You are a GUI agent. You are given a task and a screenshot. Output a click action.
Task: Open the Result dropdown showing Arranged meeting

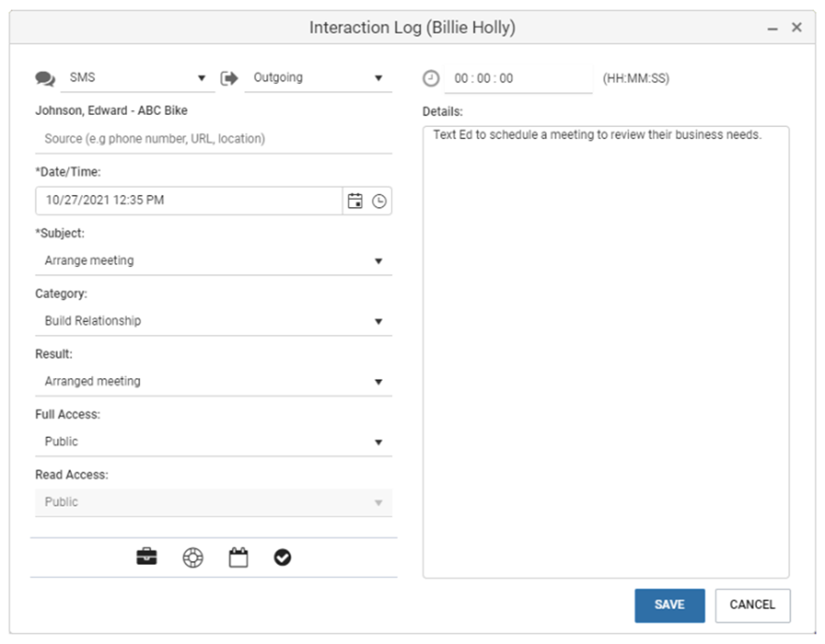tap(213, 382)
